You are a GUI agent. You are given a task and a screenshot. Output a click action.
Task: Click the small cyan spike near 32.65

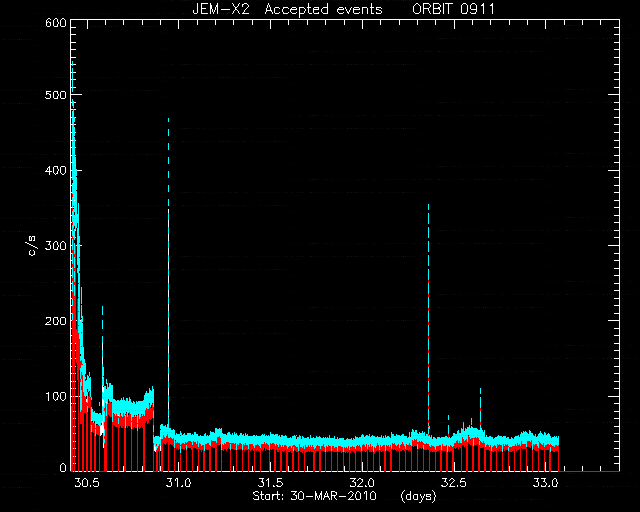pos(480,407)
